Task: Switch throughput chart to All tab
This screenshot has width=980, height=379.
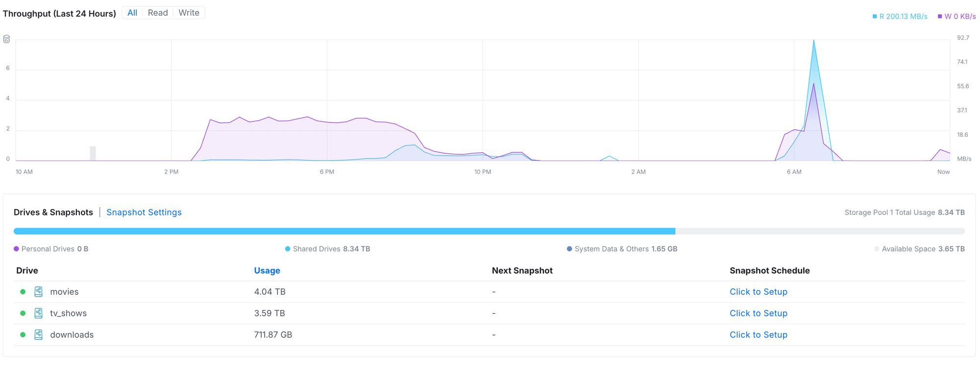Action: coord(132,13)
